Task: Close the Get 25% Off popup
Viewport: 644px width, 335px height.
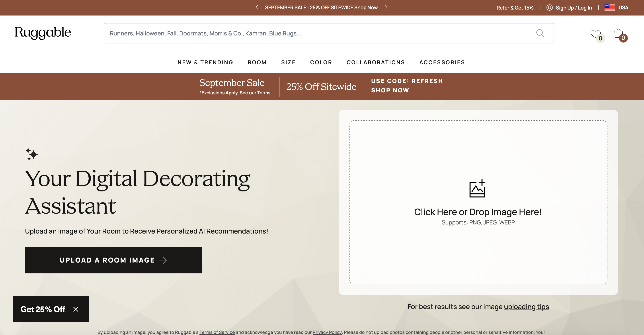Action: coord(76,309)
